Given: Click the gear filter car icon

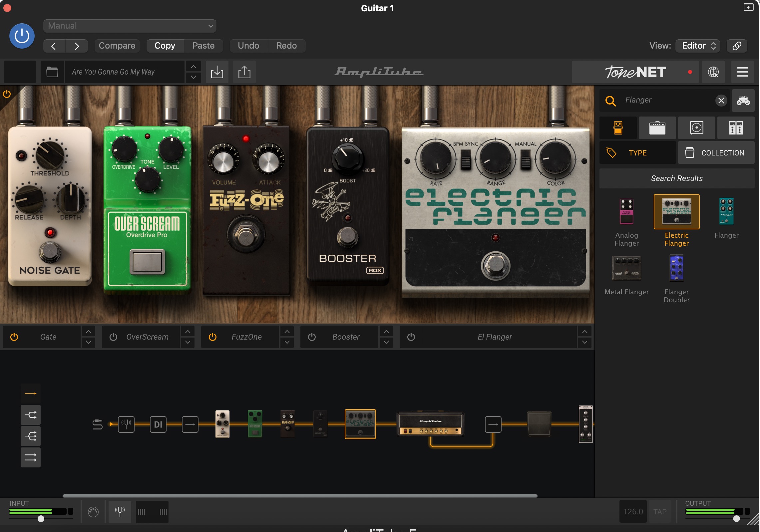Looking at the screenshot, I should coord(743,101).
